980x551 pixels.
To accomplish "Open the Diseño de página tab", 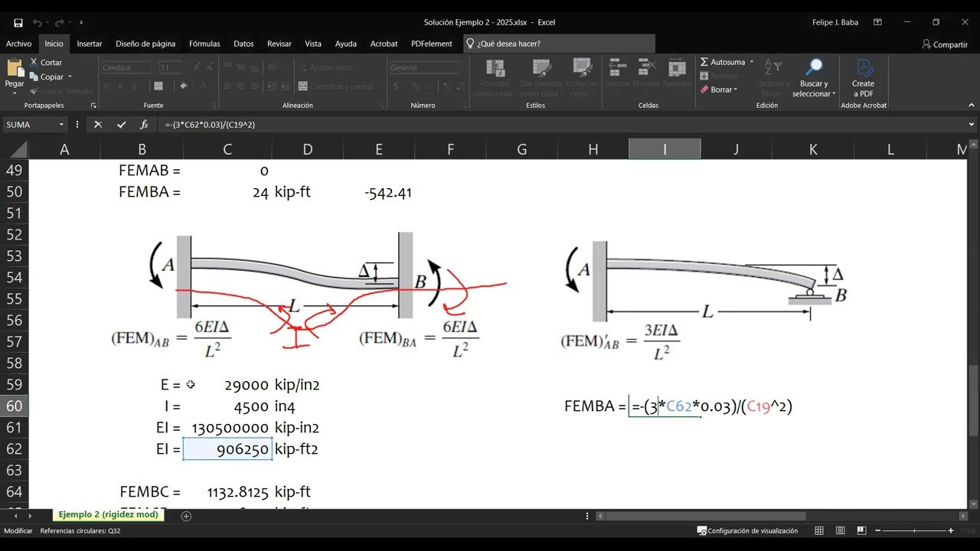I will 145,44.
